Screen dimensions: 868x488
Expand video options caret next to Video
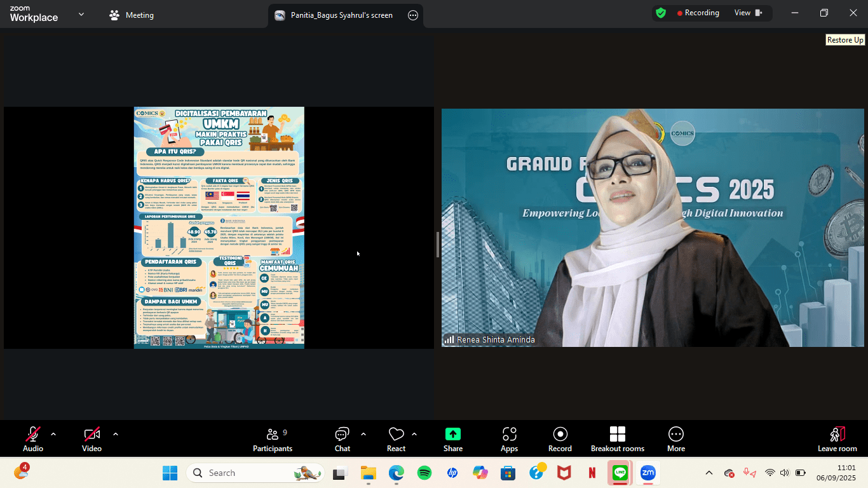(116, 434)
